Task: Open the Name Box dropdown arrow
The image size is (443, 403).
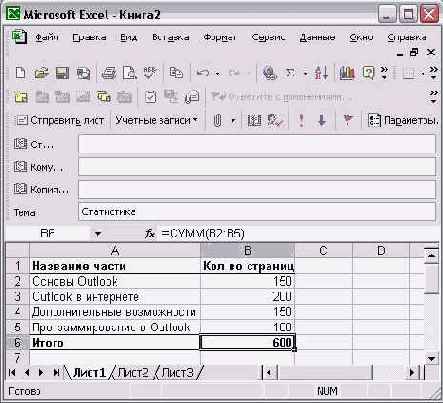Action: 98,234
